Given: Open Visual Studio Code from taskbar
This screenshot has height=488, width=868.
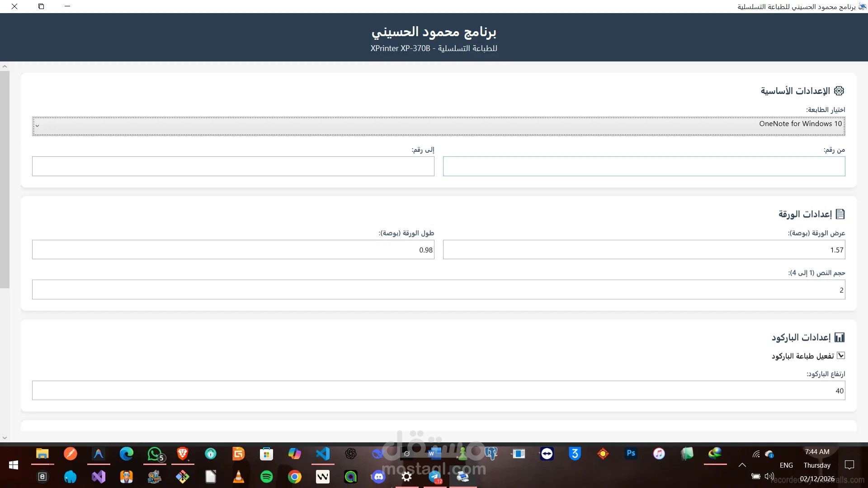Looking at the screenshot, I should click(323, 454).
